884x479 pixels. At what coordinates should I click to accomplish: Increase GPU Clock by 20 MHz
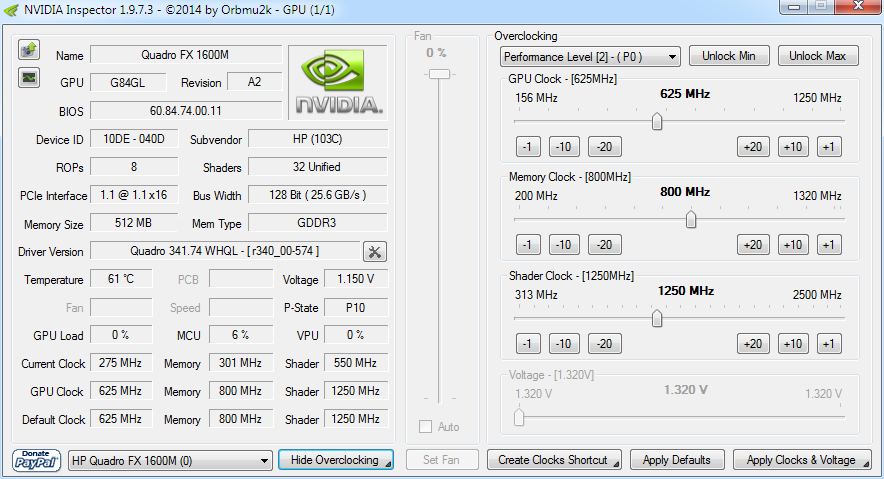pyautogui.click(x=753, y=147)
